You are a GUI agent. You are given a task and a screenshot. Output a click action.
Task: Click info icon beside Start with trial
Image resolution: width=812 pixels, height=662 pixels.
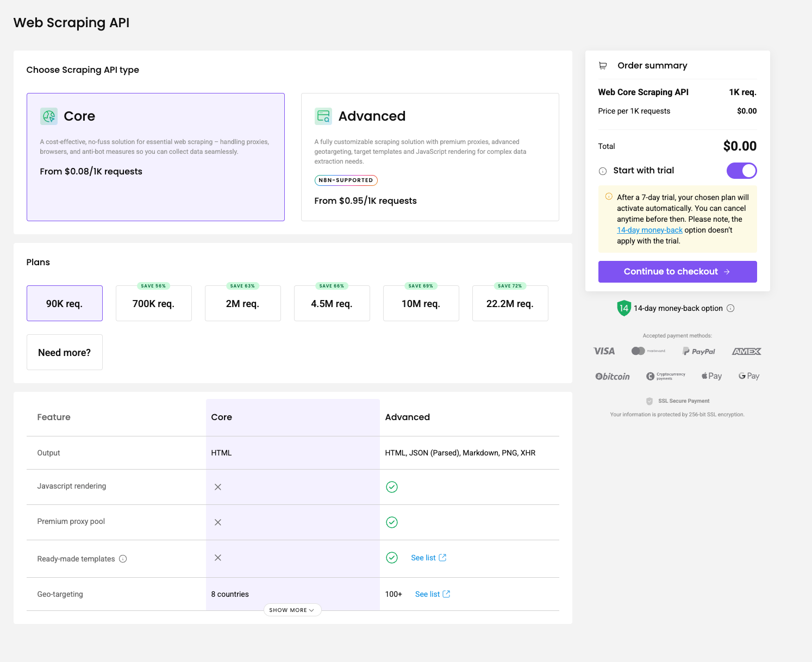coord(603,171)
